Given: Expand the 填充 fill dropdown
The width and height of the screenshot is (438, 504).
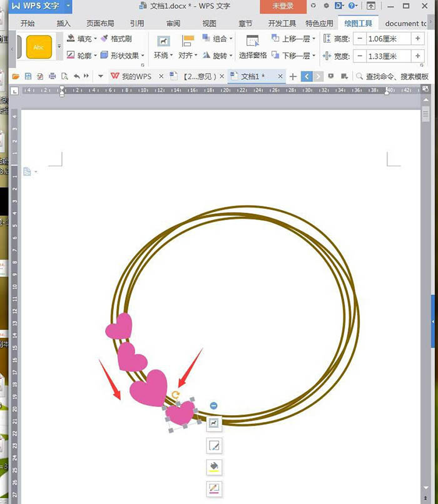Looking at the screenshot, I should [x=96, y=39].
